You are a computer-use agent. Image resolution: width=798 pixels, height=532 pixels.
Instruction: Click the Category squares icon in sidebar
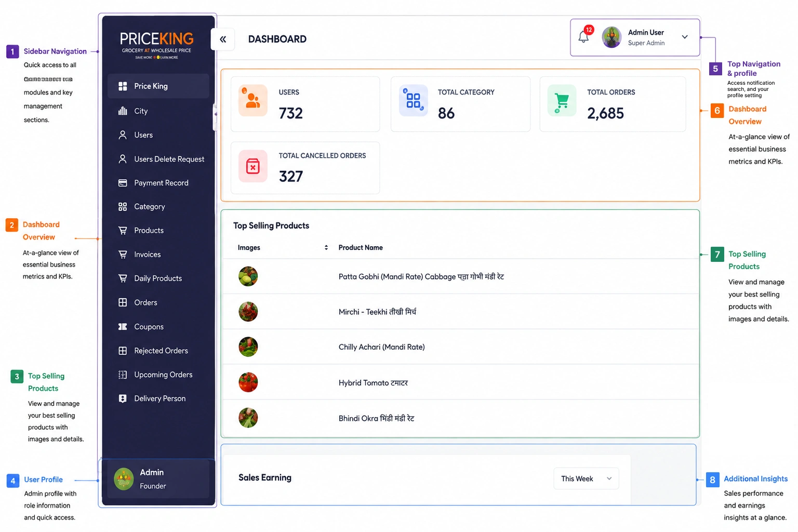[x=123, y=207]
